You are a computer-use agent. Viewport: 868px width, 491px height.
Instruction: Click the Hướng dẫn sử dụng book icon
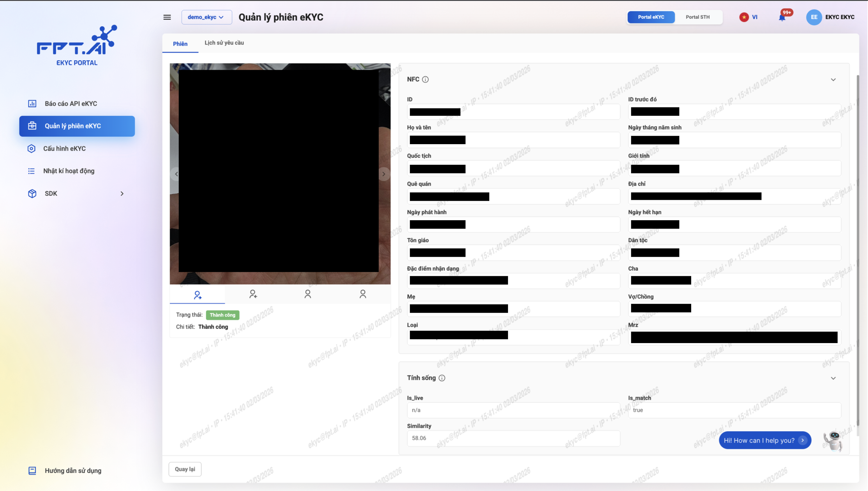32,470
